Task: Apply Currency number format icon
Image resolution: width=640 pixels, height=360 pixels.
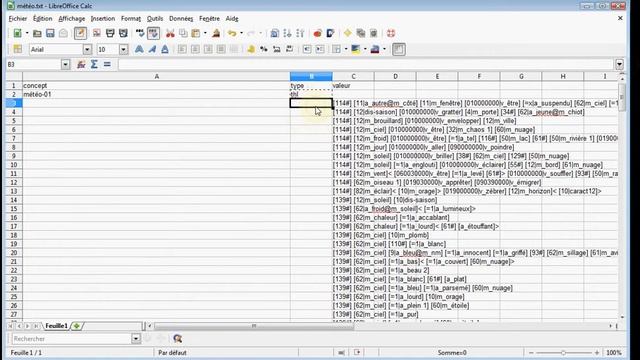Action: coord(251,49)
